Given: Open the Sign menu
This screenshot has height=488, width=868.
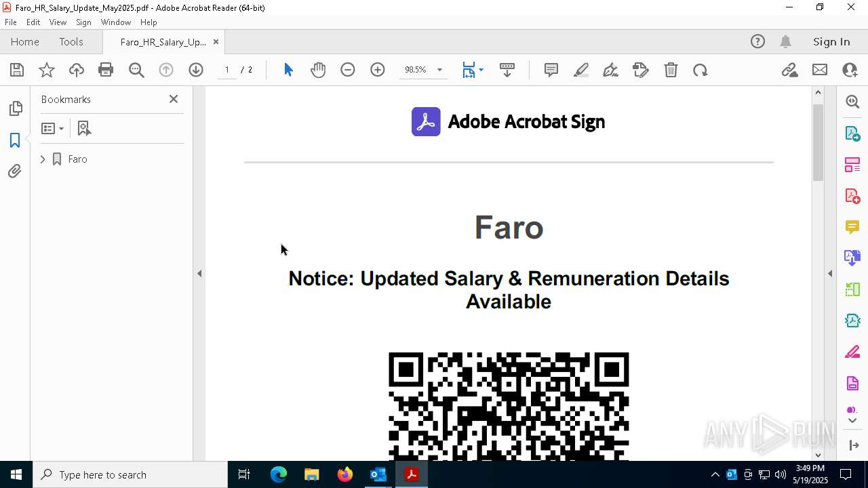Looking at the screenshot, I should 83,22.
